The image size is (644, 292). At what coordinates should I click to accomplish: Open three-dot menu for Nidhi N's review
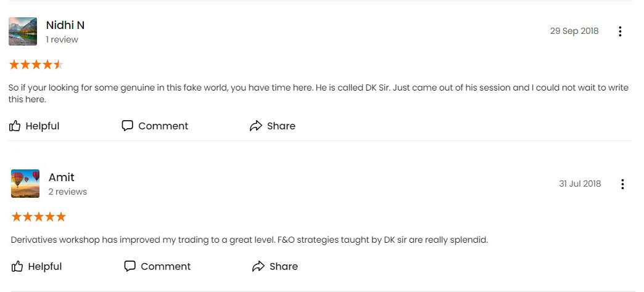tap(620, 31)
